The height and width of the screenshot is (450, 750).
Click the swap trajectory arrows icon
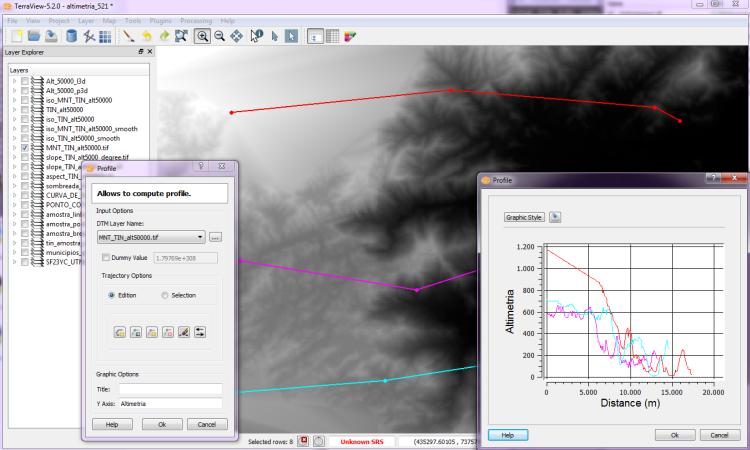pyautogui.click(x=199, y=331)
